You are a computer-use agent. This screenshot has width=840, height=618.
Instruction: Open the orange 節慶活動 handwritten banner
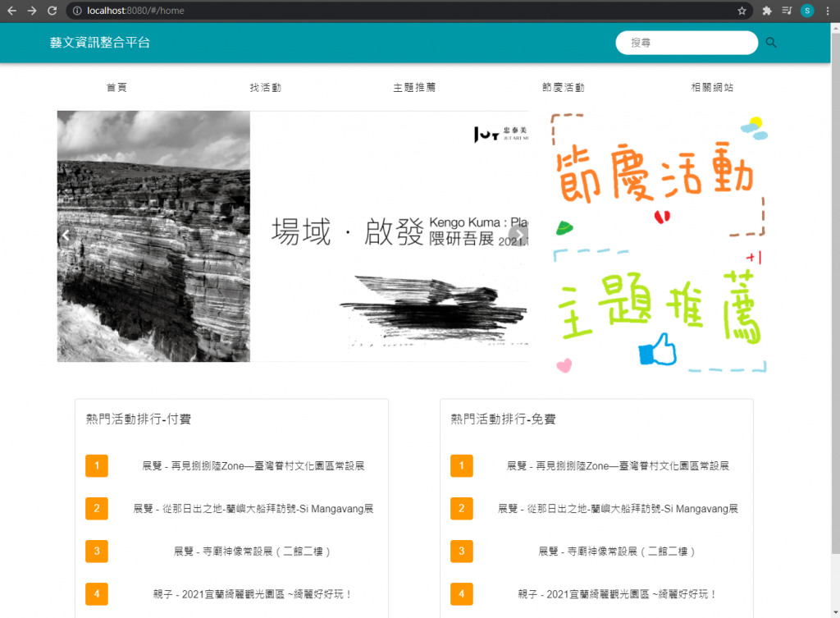click(x=659, y=175)
